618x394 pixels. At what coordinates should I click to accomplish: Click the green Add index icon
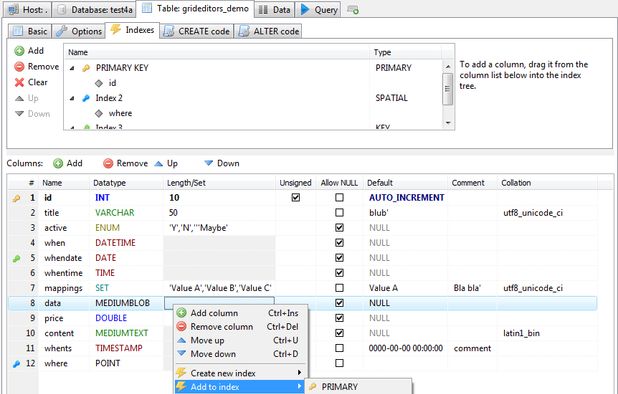click(19, 51)
